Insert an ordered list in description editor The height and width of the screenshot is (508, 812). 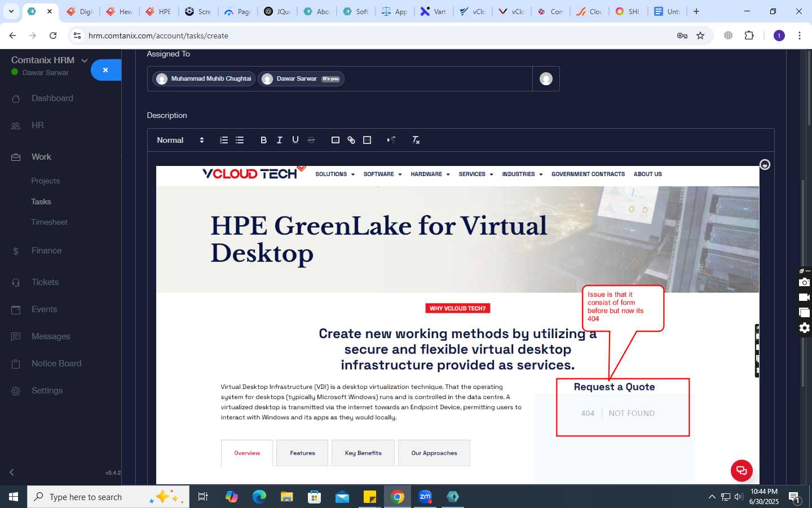point(224,140)
